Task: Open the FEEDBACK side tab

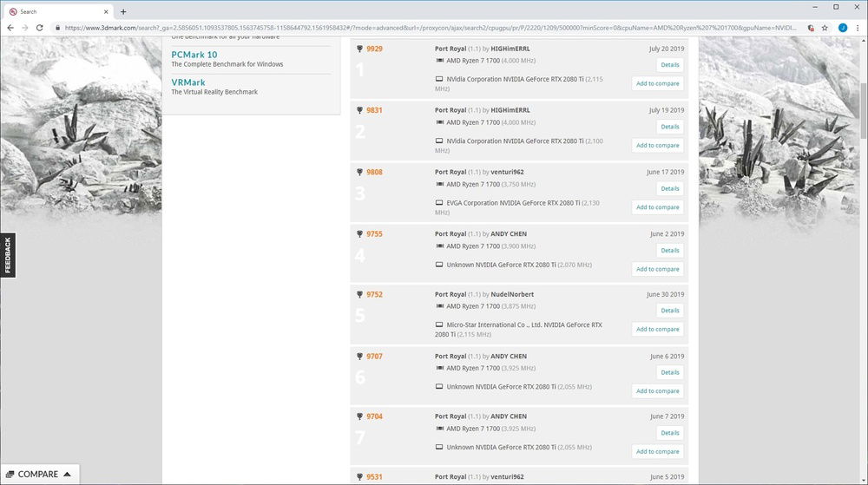Action: pyautogui.click(x=8, y=256)
